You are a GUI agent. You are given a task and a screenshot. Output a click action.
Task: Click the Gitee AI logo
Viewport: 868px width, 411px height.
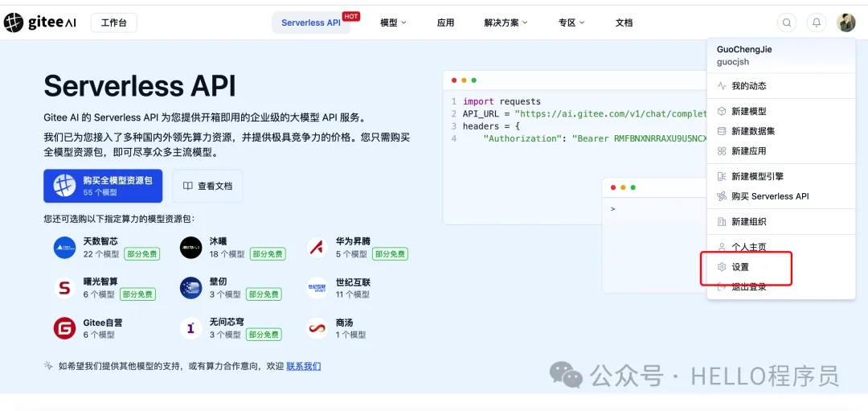[40, 23]
